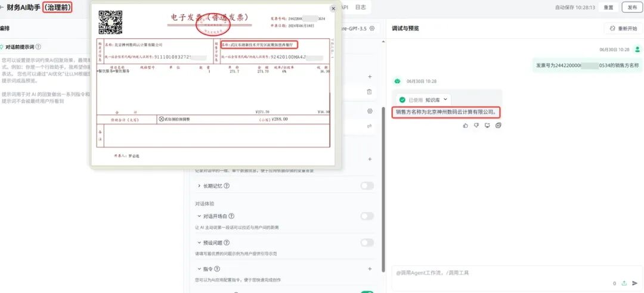Open help icon next to 长期记忆
The image size is (644, 293).
(227, 186)
